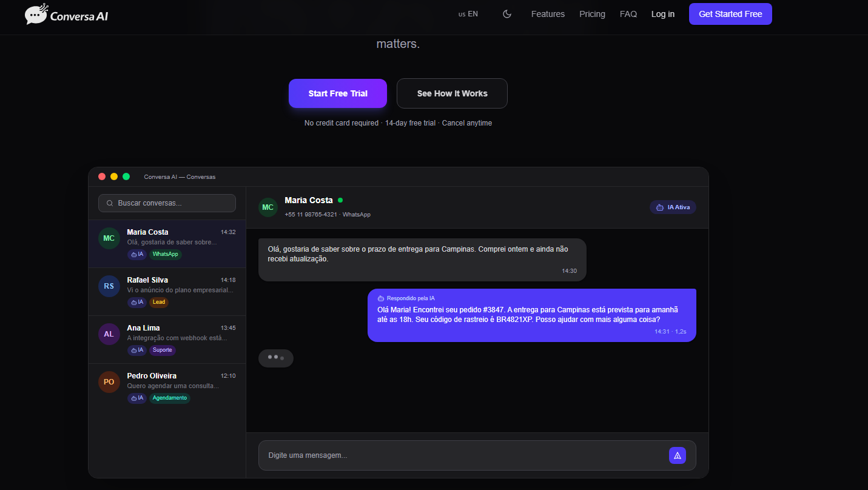The height and width of the screenshot is (490, 868).
Task: Click the Buscar conversas search field
Action: (173, 203)
